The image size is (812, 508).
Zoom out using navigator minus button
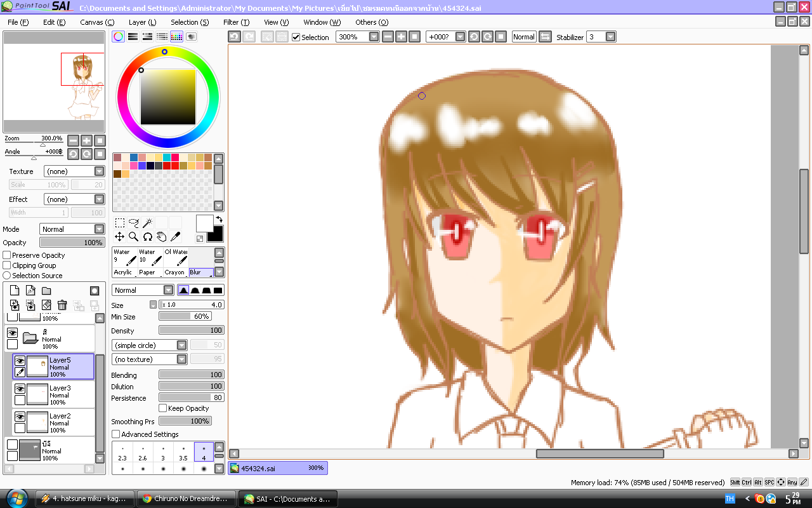pos(73,140)
